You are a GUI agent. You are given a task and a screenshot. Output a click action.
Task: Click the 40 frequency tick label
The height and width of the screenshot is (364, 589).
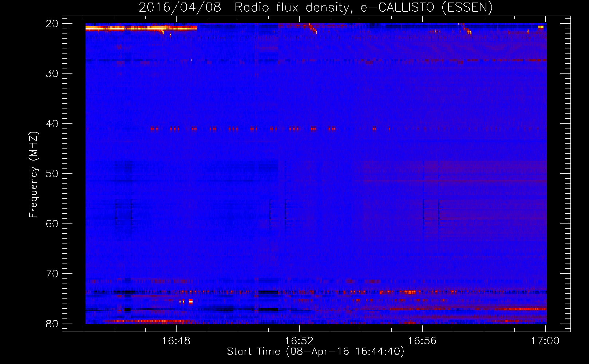point(52,124)
